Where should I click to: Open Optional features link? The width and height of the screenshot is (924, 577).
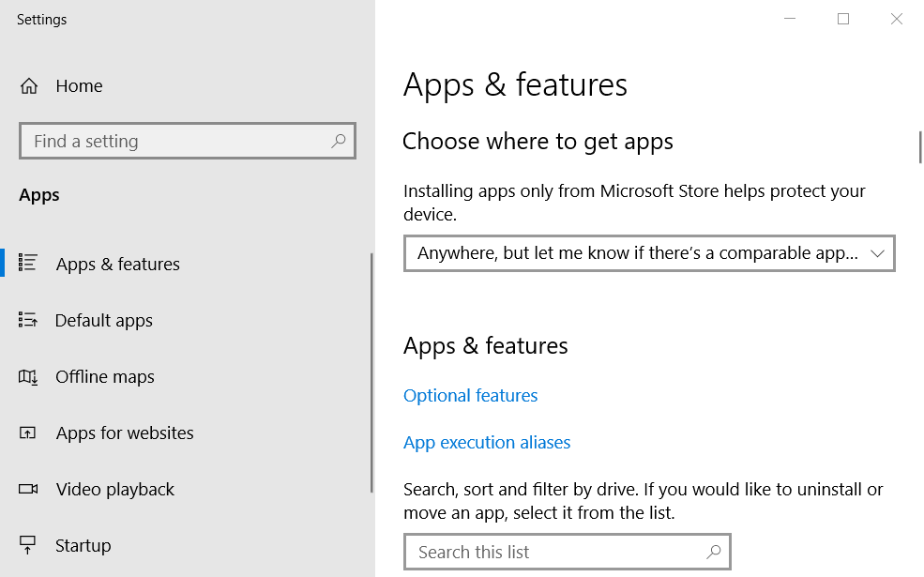click(x=470, y=396)
